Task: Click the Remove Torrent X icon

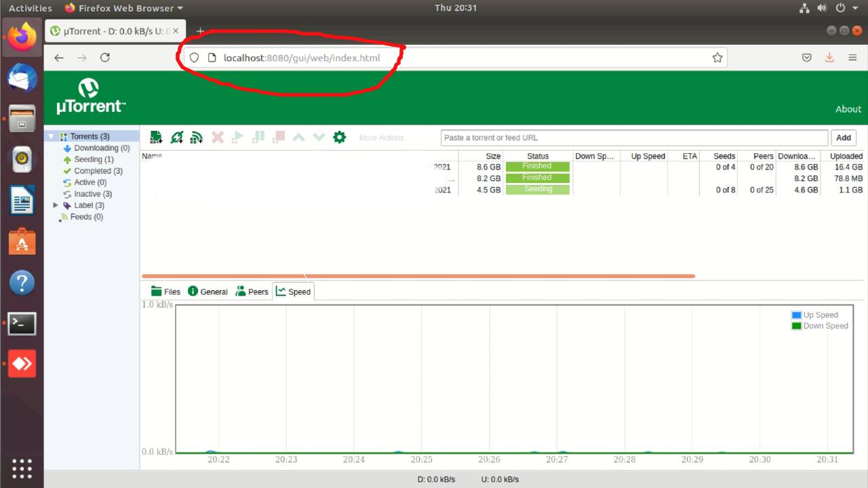Action: [x=217, y=137]
